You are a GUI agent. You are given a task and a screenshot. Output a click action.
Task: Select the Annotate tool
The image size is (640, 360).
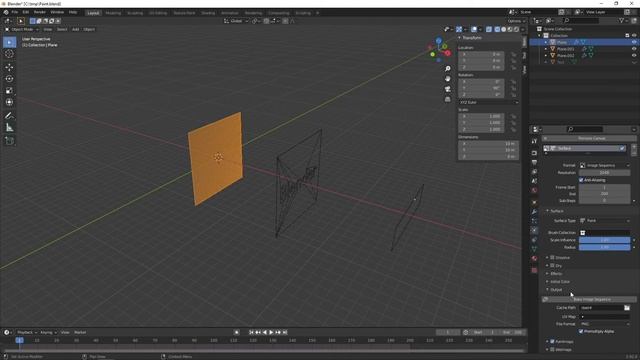tap(9, 116)
